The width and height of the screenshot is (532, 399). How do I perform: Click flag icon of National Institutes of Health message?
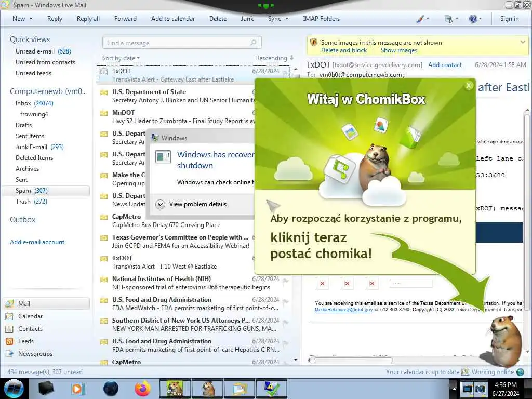[x=286, y=281]
